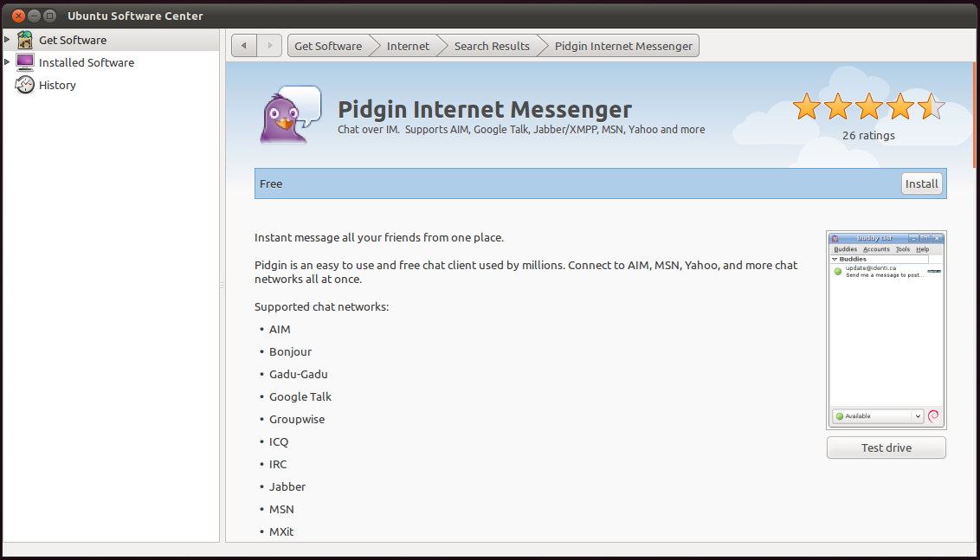Click the IRC list entry
This screenshot has height=560, width=980.
coord(278,465)
